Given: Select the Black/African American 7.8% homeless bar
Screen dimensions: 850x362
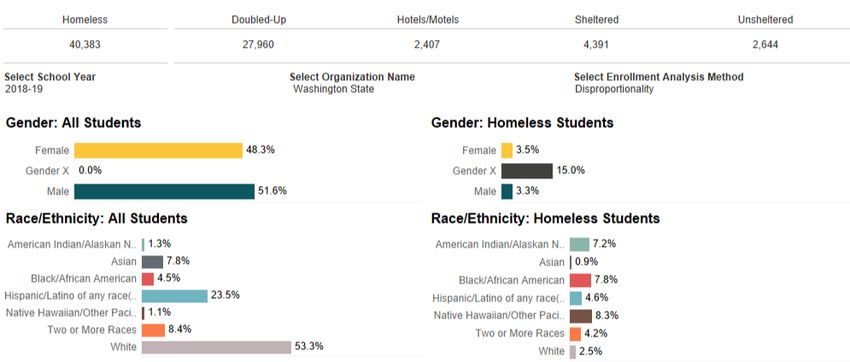Looking at the screenshot, I should 580,280.
